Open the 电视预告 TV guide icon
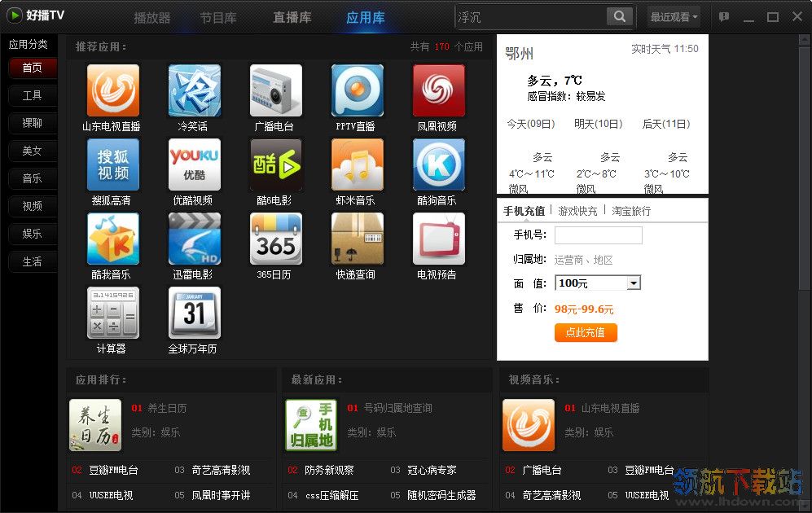Image resolution: width=812 pixels, height=513 pixels. 439,239
